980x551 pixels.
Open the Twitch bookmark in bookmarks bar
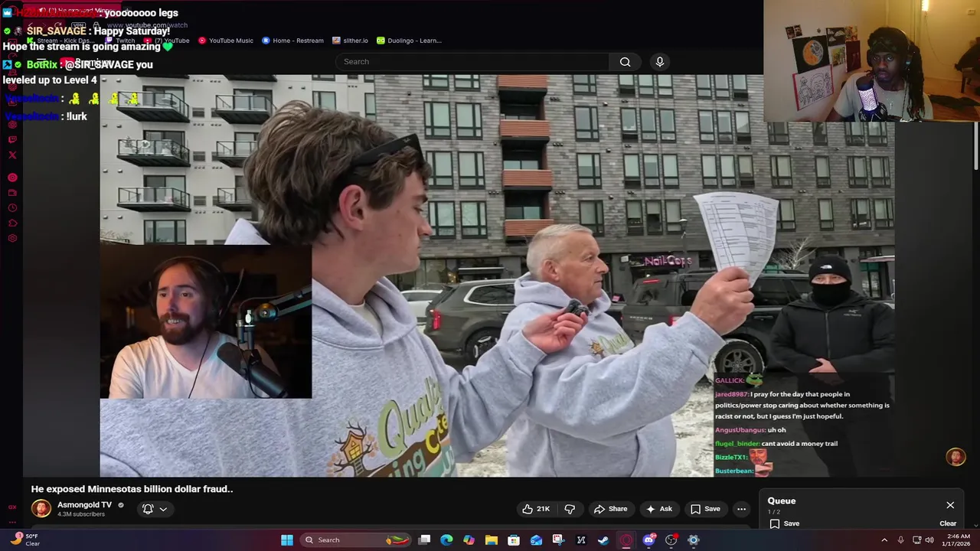120,41
